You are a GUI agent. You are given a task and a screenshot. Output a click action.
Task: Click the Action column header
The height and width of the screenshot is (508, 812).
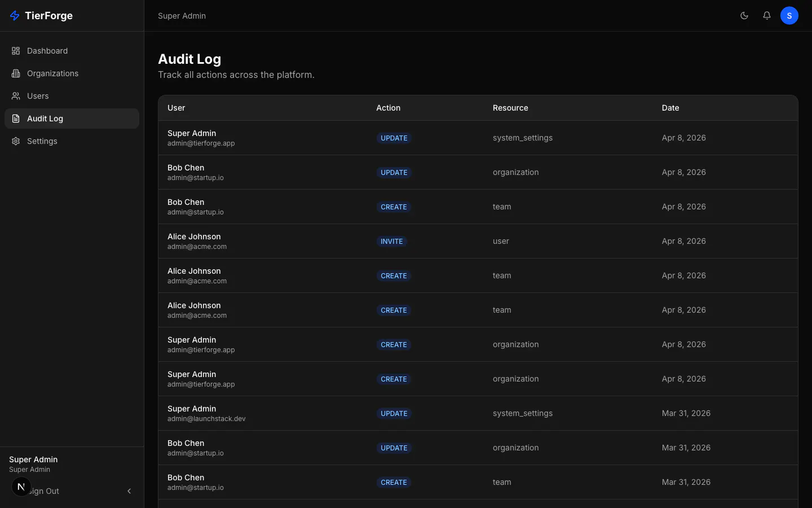coord(389,108)
